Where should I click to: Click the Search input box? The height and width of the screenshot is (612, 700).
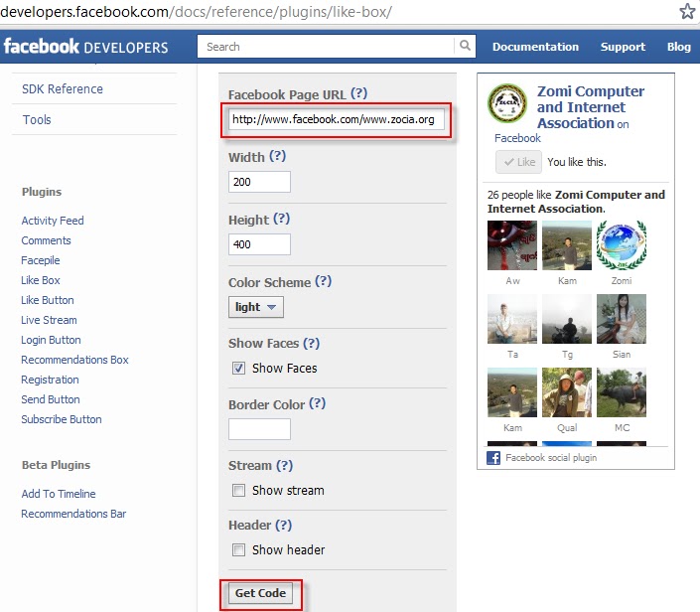326,47
